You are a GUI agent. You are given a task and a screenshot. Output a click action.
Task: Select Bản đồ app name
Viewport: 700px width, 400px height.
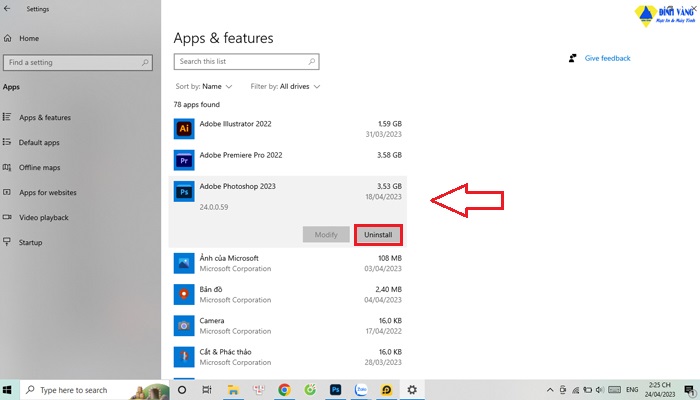[211, 289]
